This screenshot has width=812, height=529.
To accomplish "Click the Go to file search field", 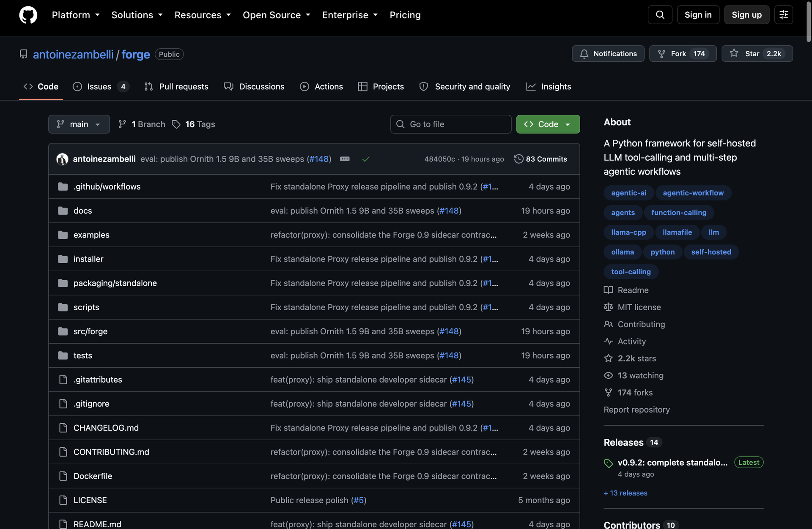I will [451, 124].
